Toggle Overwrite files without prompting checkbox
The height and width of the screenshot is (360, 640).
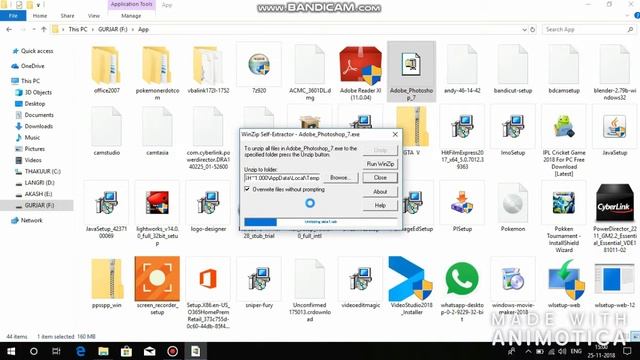pos(247,189)
